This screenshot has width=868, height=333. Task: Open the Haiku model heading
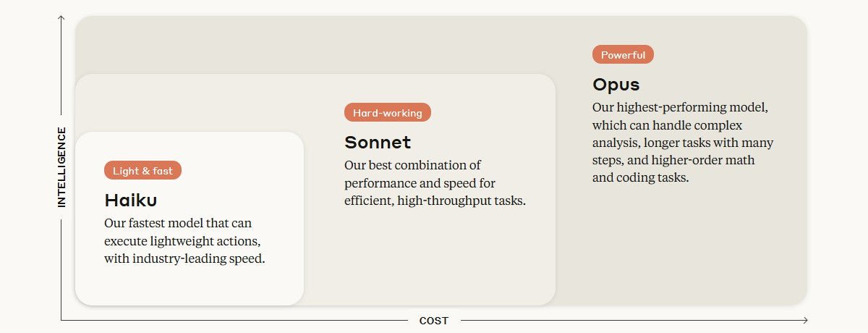click(131, 200)
